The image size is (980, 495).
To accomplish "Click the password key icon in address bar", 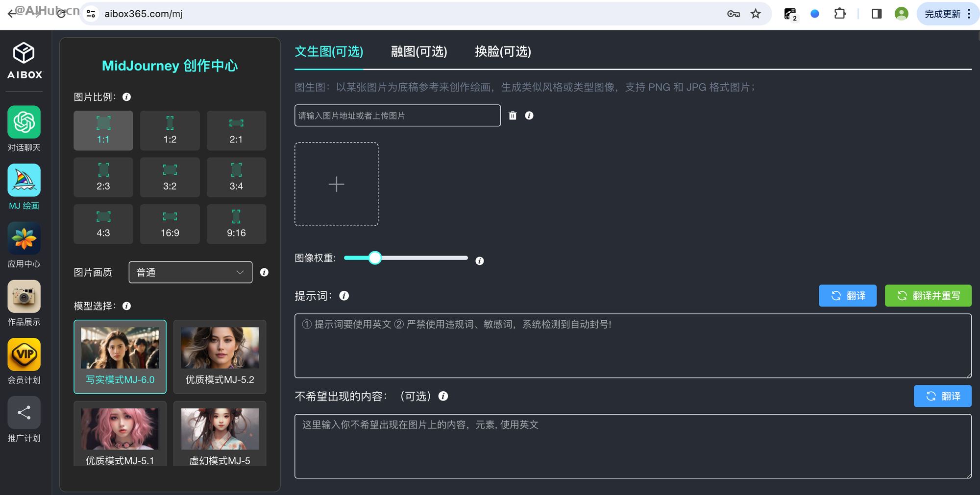I will pyautogui.click(x=733, y=14).
